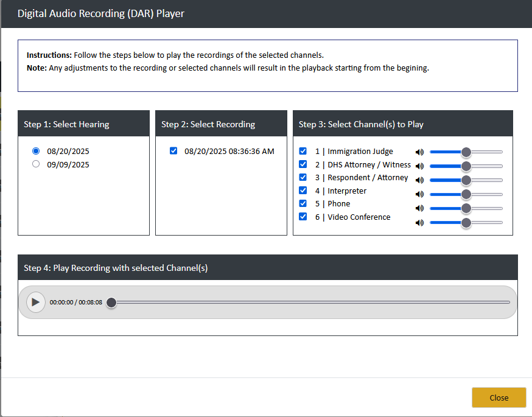This screenshot has height=417, width=532.
Task: Mute the Interpreter channel speaker icon
Action: point(420,194)
